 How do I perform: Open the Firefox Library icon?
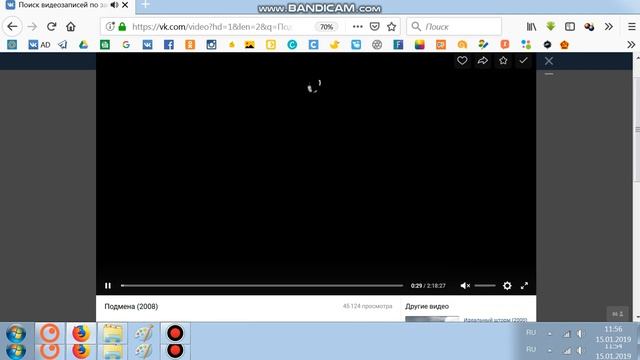[x=531, y=27]
